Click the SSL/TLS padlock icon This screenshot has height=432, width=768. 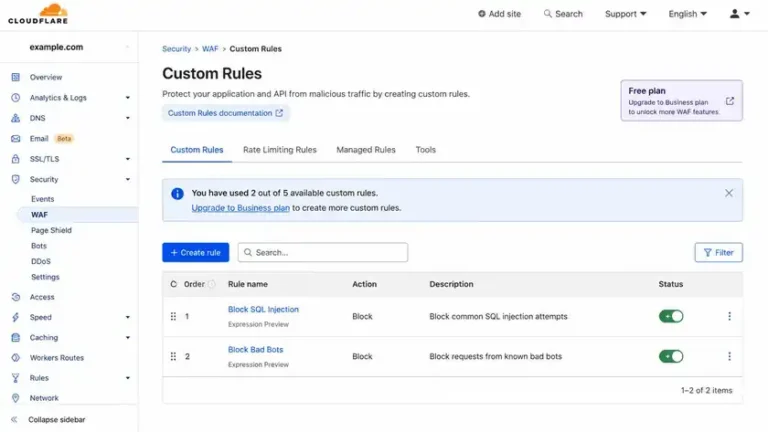[16, 159]
